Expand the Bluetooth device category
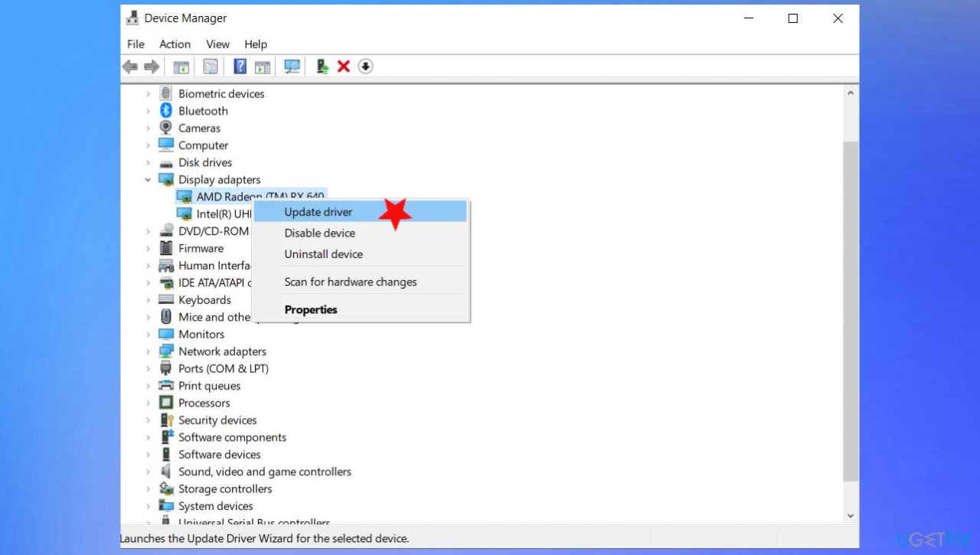The width and height of the screenshot is (980, 555). pos(148,110)
